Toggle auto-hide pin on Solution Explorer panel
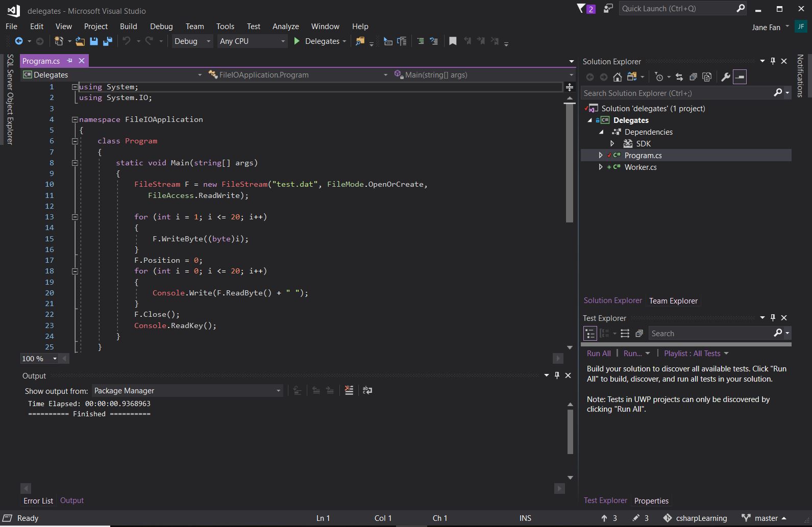This screenshot has width=812, height=527. pos(773,61)
